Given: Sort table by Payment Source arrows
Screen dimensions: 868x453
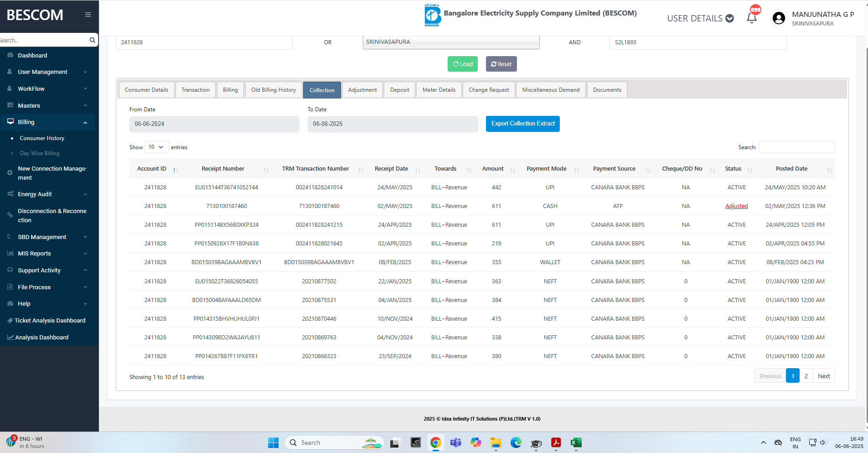Looking at the screenshot, I should point(648,170).
